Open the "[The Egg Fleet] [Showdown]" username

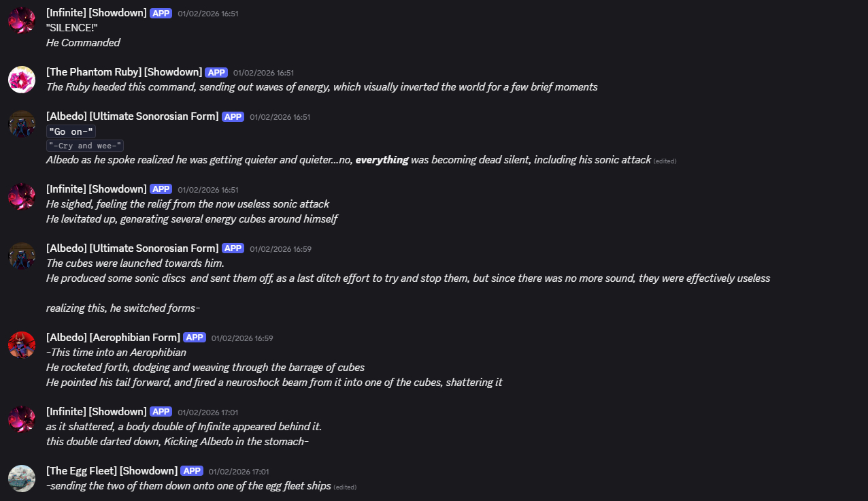coord(112,471)
